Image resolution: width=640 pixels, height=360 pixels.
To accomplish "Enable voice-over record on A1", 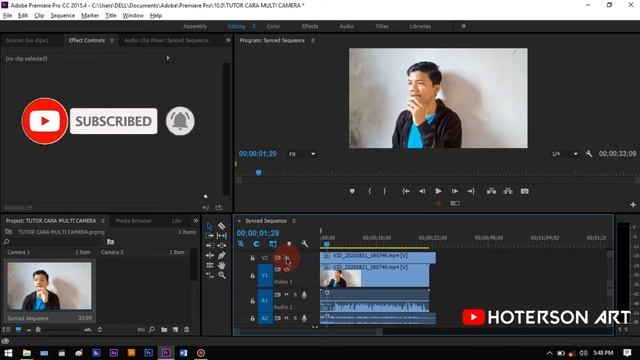I will (304, 295).
